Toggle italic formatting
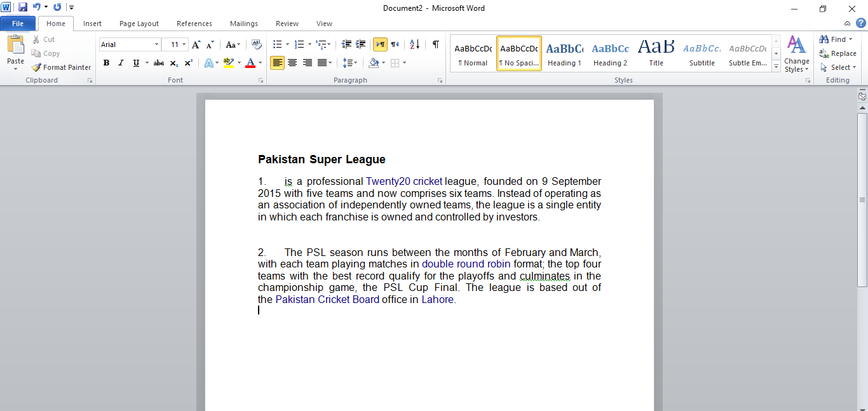This screenshot has height=411, width=868. coord(120,62)
